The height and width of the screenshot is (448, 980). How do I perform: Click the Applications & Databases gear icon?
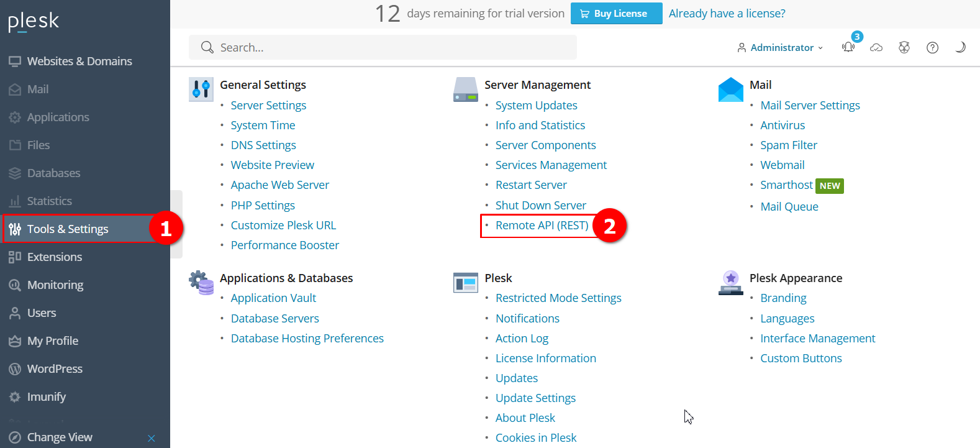tap(201, 283)
